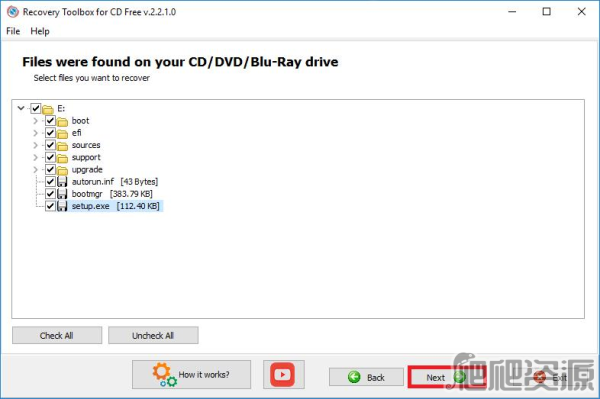Expand the sources folder node
Screen dimensions: 600x399
click(x=35, y=145)
